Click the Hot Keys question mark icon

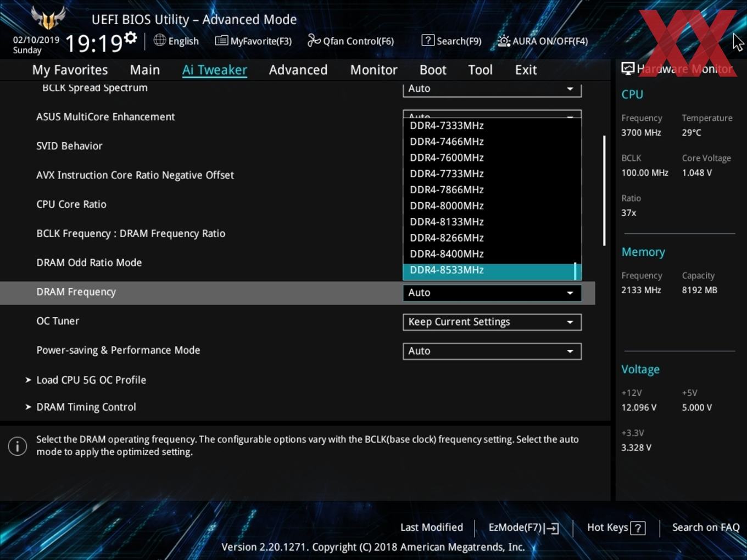point(638,528)
